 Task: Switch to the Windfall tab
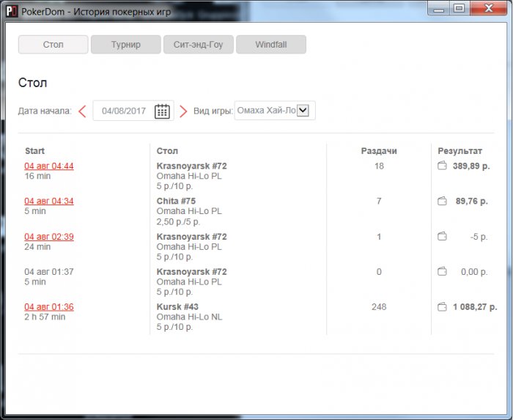271,45
